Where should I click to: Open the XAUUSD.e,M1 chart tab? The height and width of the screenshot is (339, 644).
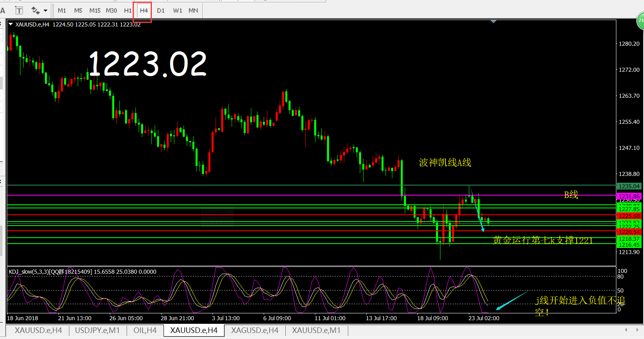click(x=316, y=330)
